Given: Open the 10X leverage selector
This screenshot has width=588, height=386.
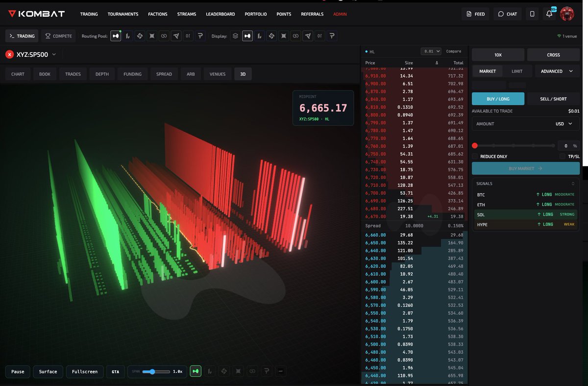Looking at the screenshot, I should coord(498,55).
